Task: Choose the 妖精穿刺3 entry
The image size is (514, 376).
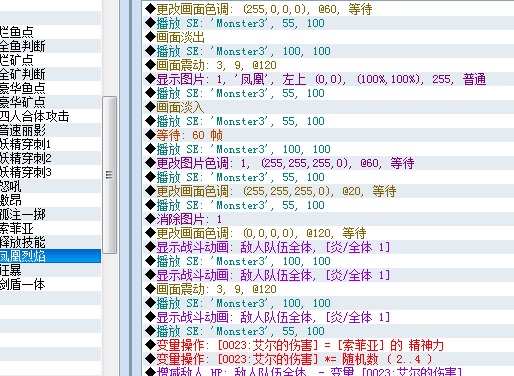Action: coord(50,172)
